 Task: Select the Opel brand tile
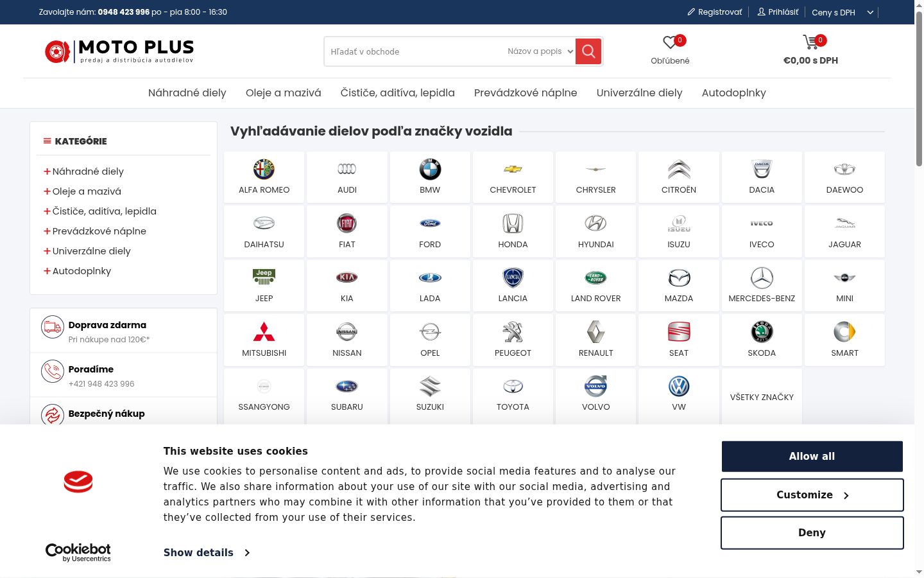(430, 340)
